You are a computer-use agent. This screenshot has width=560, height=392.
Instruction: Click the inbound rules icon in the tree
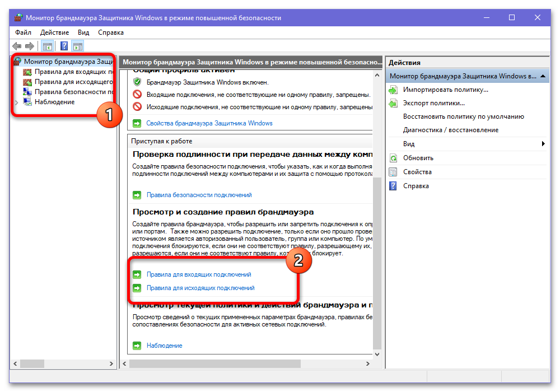(x=27, y=72)
